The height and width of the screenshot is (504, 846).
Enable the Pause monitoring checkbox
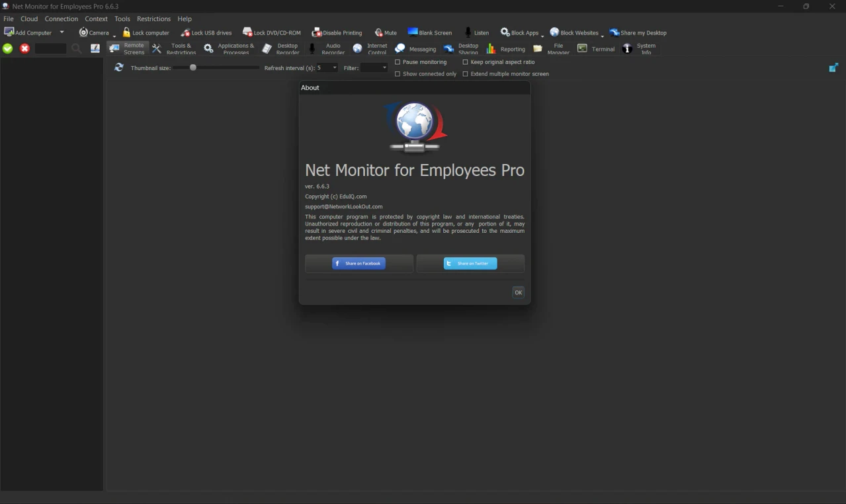398,62
